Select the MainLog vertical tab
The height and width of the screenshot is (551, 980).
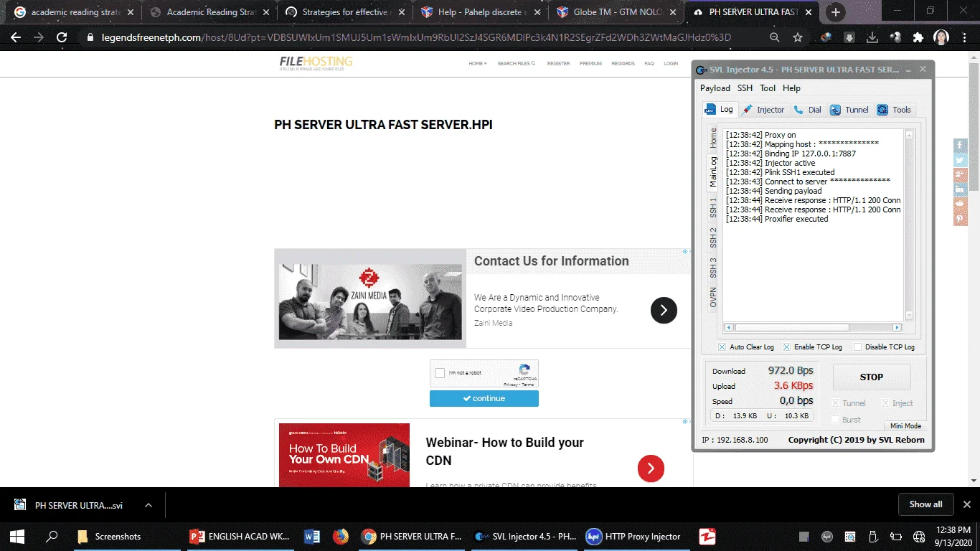[x=712, y=172]
